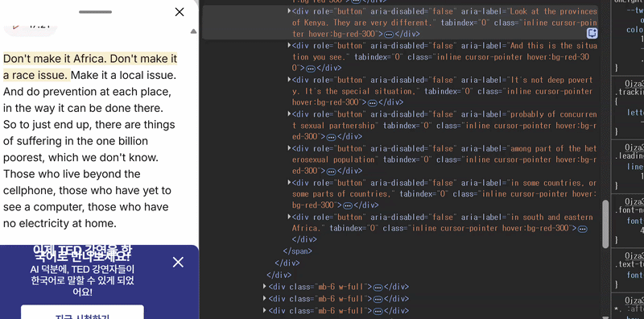The height and width of the screenshot is (319, 644).
Task: Expand the 'Look at the provinces of Kenya' node
Action: (289, 10)
